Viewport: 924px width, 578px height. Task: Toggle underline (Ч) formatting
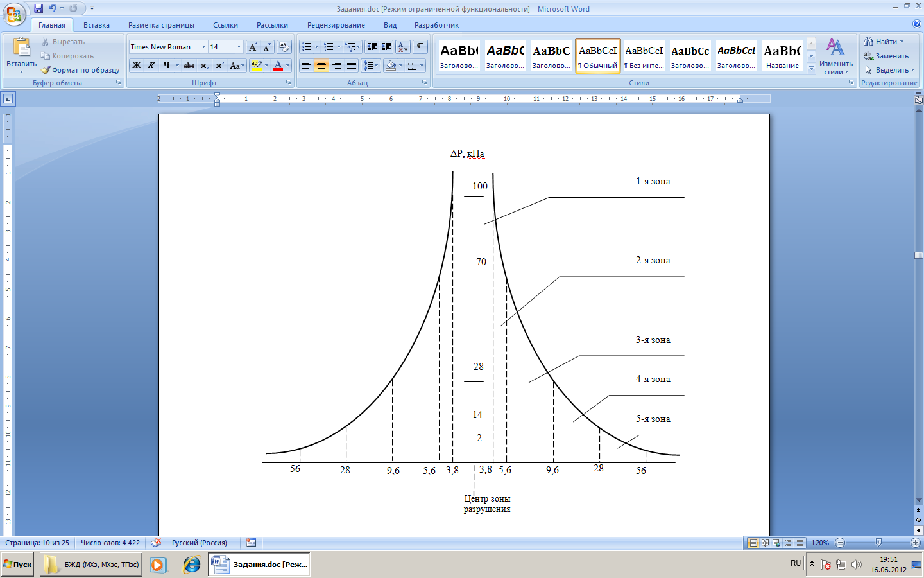pyautogui.click(x=167, y=66)
